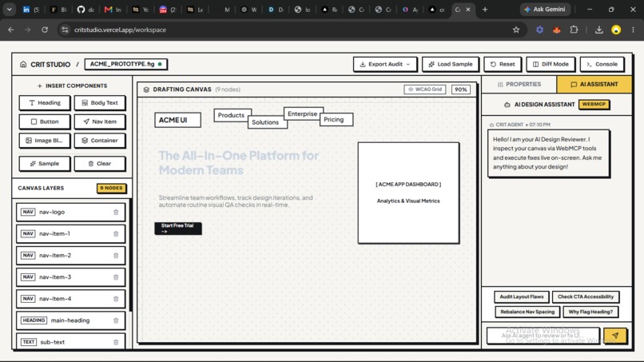Click the Crit Studio home icon
Screen dimensions: 644x362
(23, 65)
